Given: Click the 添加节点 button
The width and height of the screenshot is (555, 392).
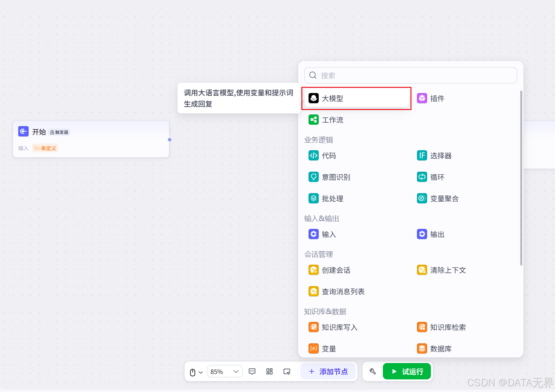Looking at the screenshot, I should click(x=328, y=372).
